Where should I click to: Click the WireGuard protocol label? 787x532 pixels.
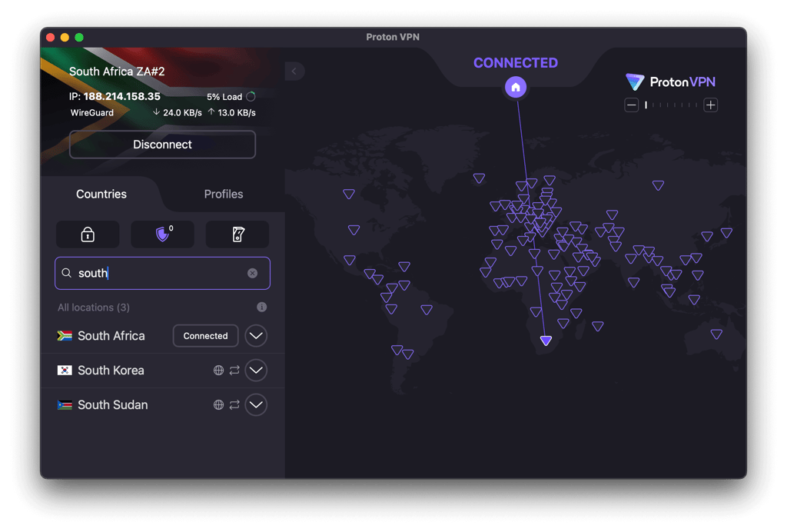coord(92,112)
